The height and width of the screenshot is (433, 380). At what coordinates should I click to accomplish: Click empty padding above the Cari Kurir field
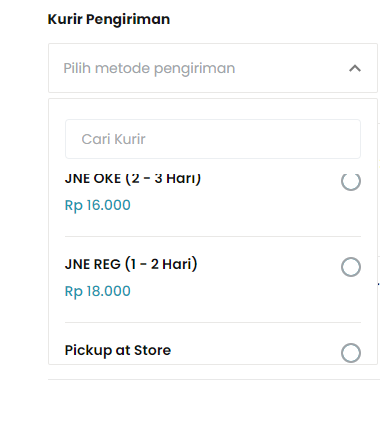(213, 109)
